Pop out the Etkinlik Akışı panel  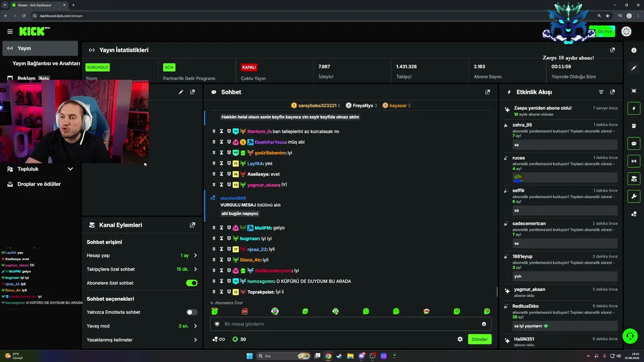coord(612,92)
